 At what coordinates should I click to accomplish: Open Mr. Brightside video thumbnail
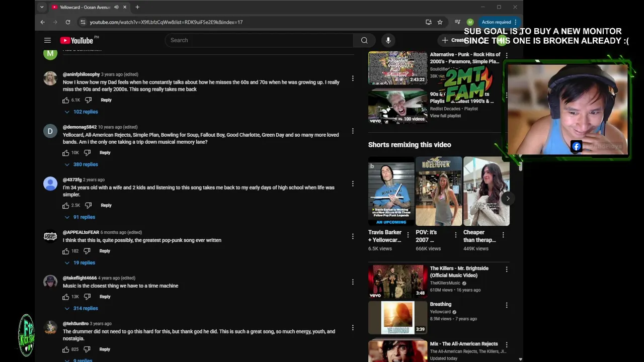(x=397, y=281)
